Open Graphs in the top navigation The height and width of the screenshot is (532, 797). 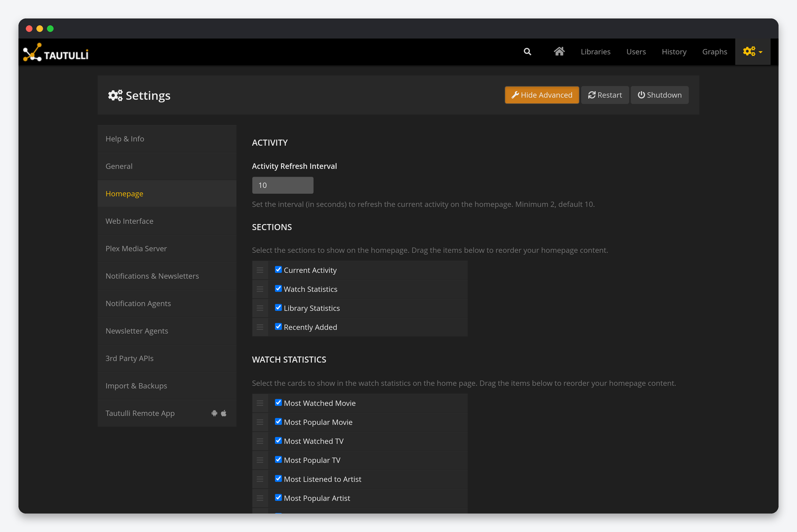[715, 52]
